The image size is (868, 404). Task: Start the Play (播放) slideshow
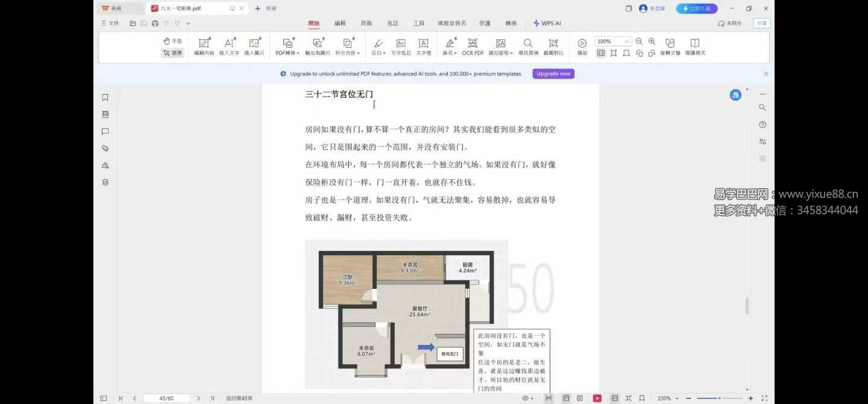click(x=582, y=46)
